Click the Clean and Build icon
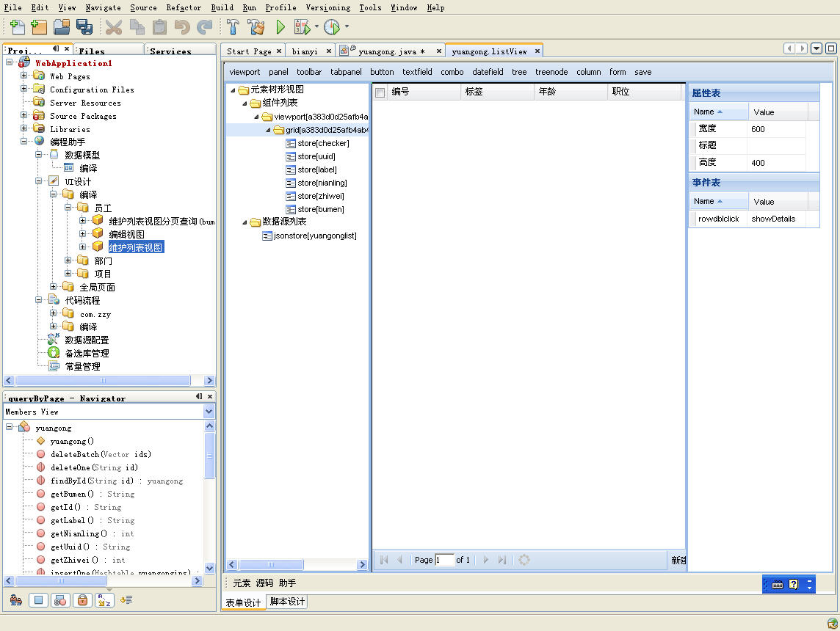Image resolution: width=840 pixels, height=631 pixels. tap(255, 26)
